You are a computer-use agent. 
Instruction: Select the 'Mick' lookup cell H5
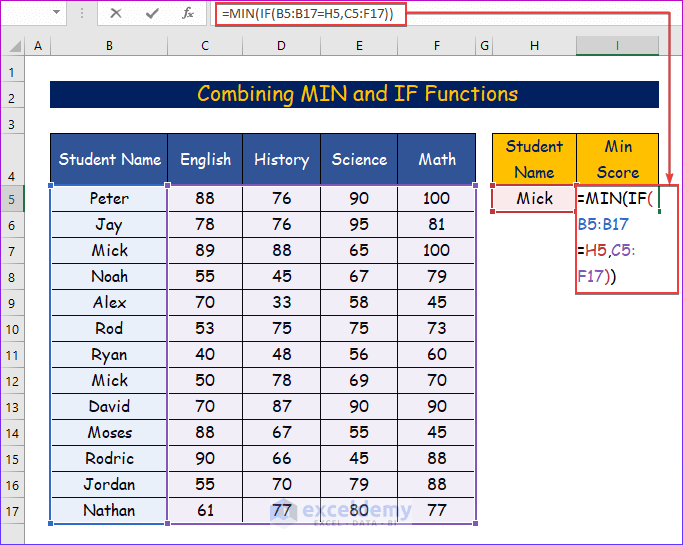coord(534,199)
